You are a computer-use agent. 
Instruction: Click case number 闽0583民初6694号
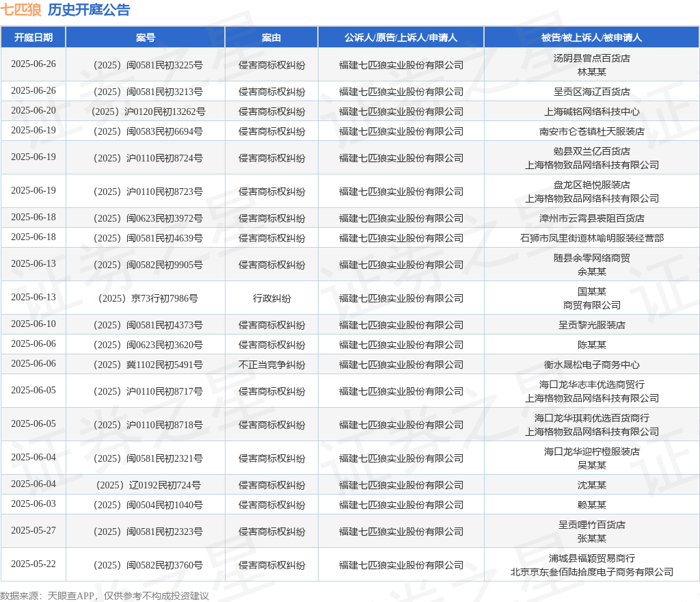tap(148, 132)
